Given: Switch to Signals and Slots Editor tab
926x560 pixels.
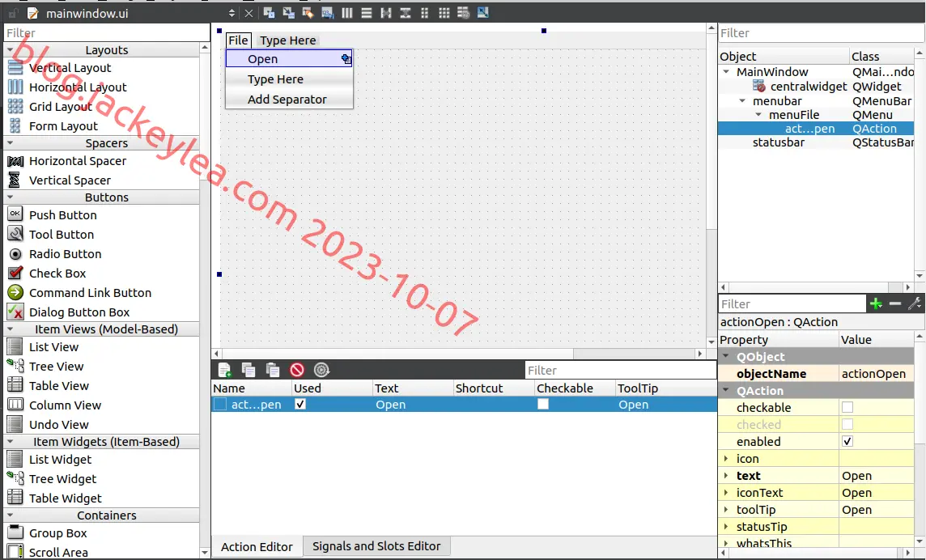Looking at the screenshot, I should click(376, 546).
